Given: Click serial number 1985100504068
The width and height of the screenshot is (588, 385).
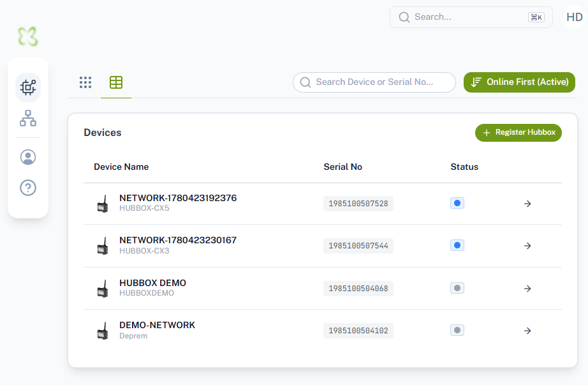Looking at the screenshot, I should coord(358,289).
